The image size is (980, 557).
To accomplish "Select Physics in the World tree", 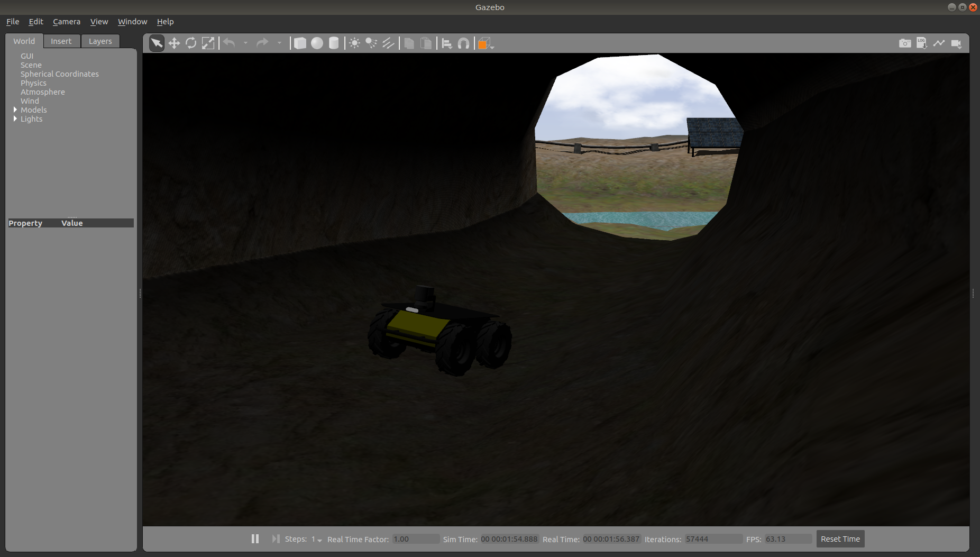I will (33, 83).
